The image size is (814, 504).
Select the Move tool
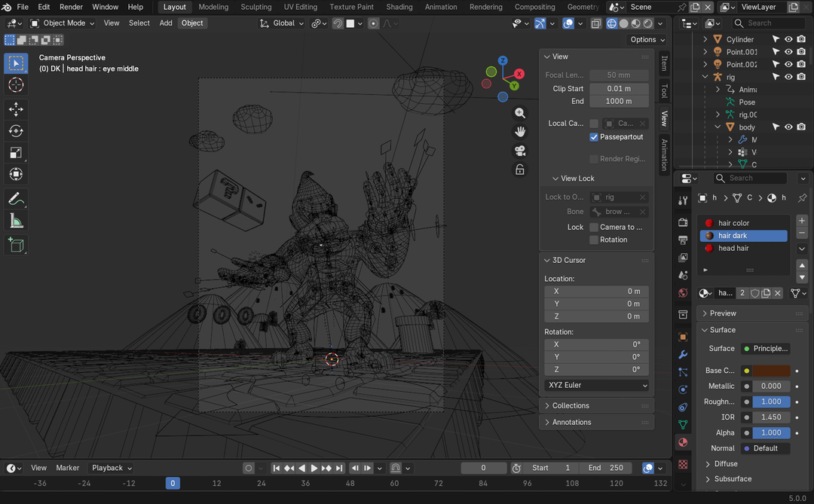tap(16, 109)
